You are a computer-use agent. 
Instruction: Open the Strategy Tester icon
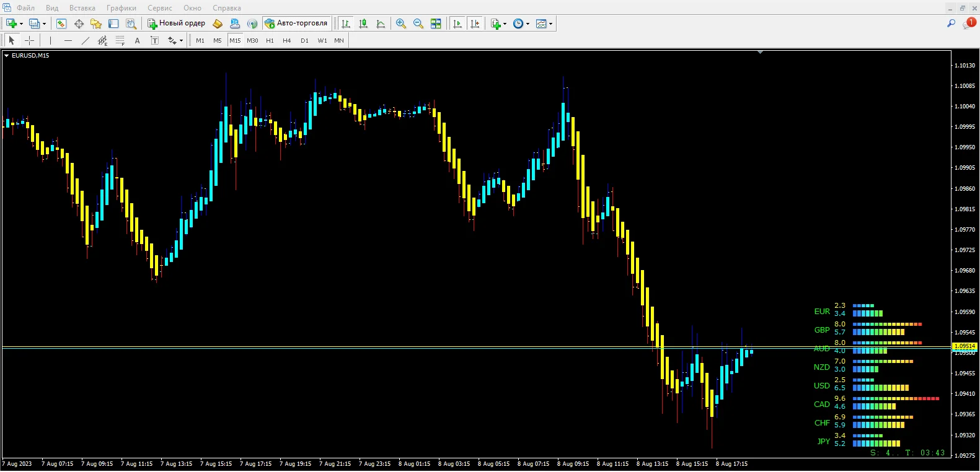point(131,24)
